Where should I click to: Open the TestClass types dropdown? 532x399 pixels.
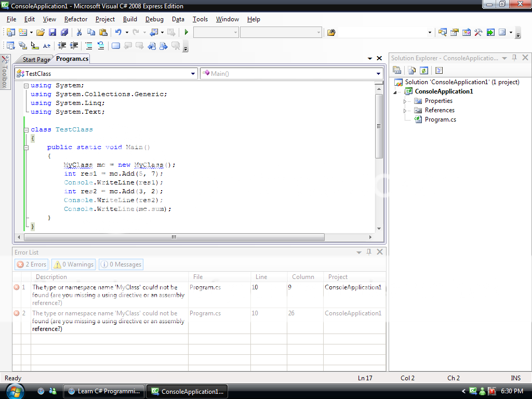(x=193, y=74)
